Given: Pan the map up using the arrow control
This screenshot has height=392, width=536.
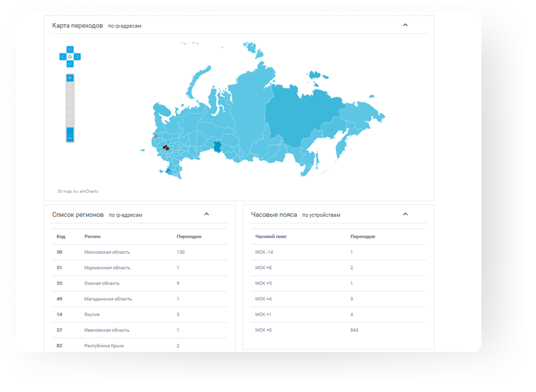Looking at the screenshot, I should point(70,49).
